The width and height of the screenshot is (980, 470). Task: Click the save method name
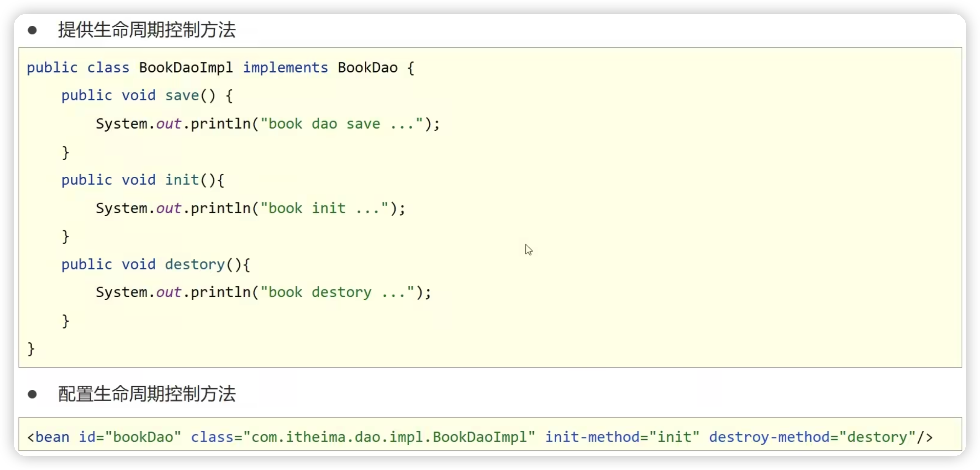[182, 96]
